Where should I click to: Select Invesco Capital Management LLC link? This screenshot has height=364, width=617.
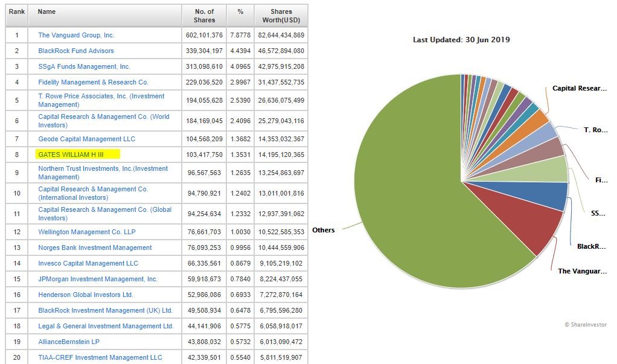[88, 263]
